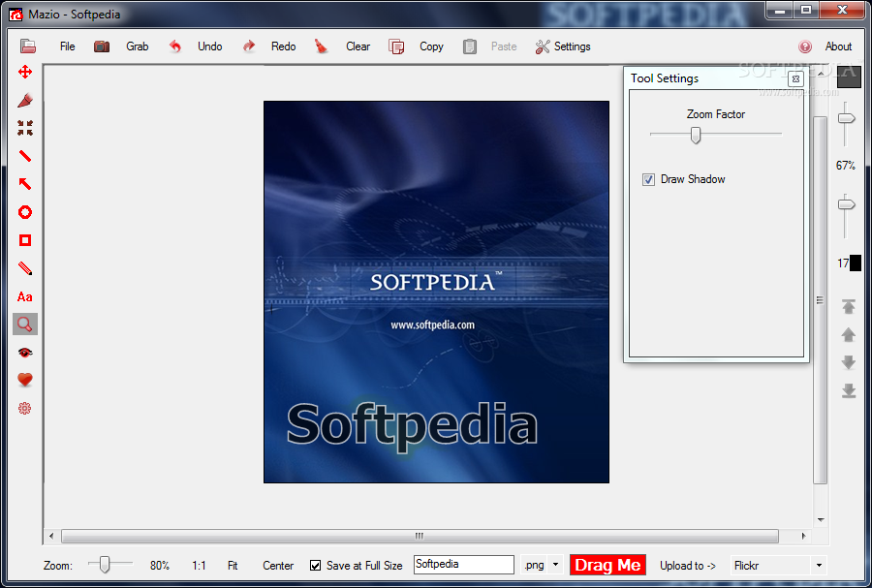Click the vertical scrollbar thumb
The image size is (872, 588).
point(820,300)
